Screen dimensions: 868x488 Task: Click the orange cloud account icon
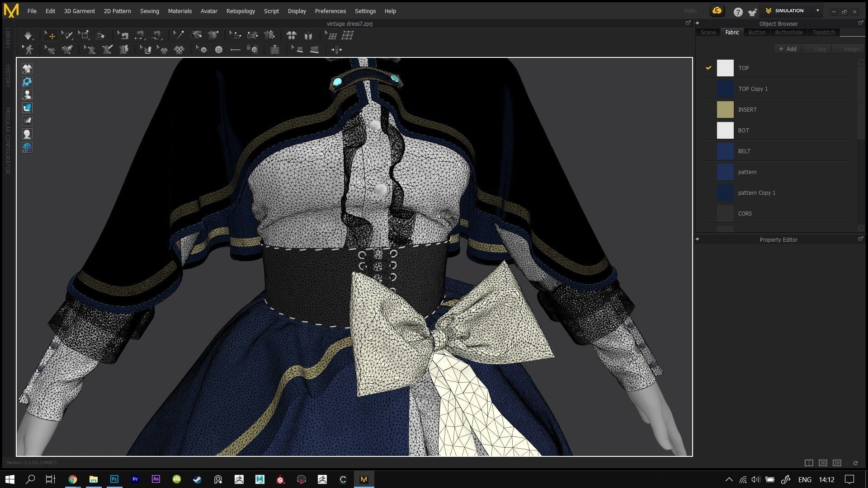pos(717,11)
